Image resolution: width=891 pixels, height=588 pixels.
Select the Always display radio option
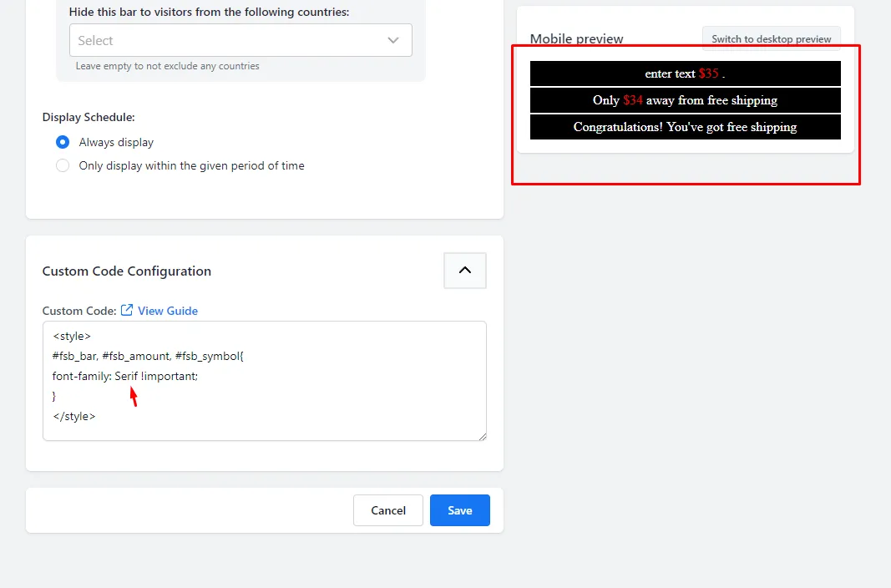pos(63,142)
